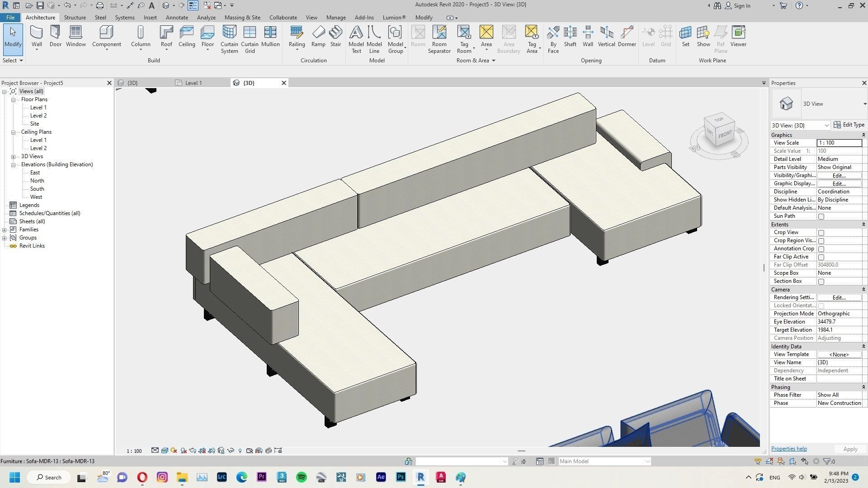
Task: Click the View Scale input field
Action: (x=840, y=143)
